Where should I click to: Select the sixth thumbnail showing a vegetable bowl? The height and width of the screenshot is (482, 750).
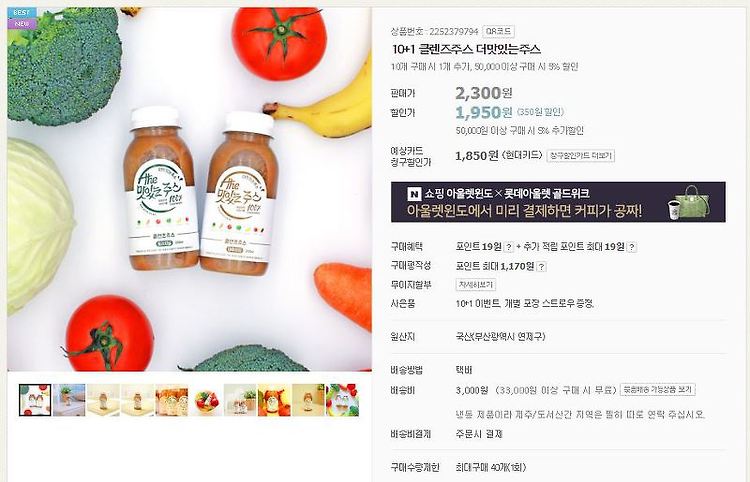[x=206, y=400]
